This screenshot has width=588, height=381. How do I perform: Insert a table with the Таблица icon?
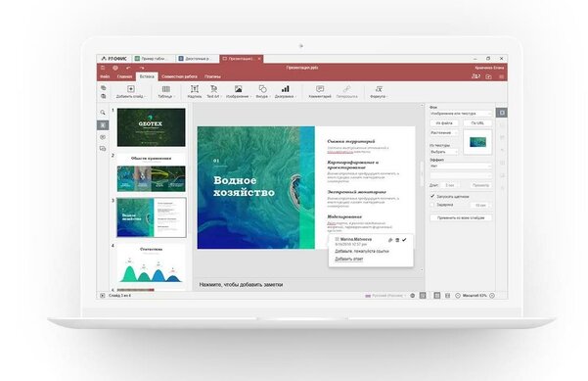pyautogui.click(x=165, y=89)
